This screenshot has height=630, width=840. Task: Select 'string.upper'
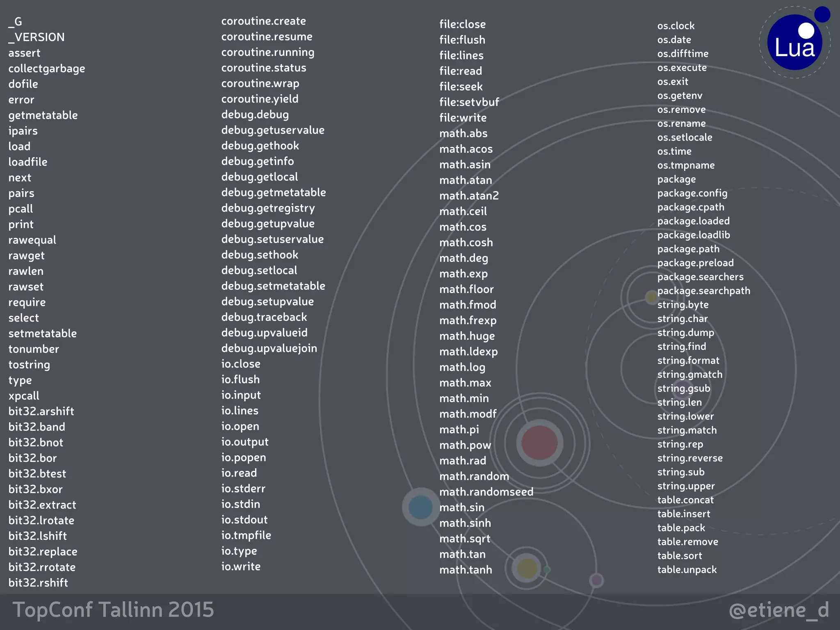click(686, 486)
